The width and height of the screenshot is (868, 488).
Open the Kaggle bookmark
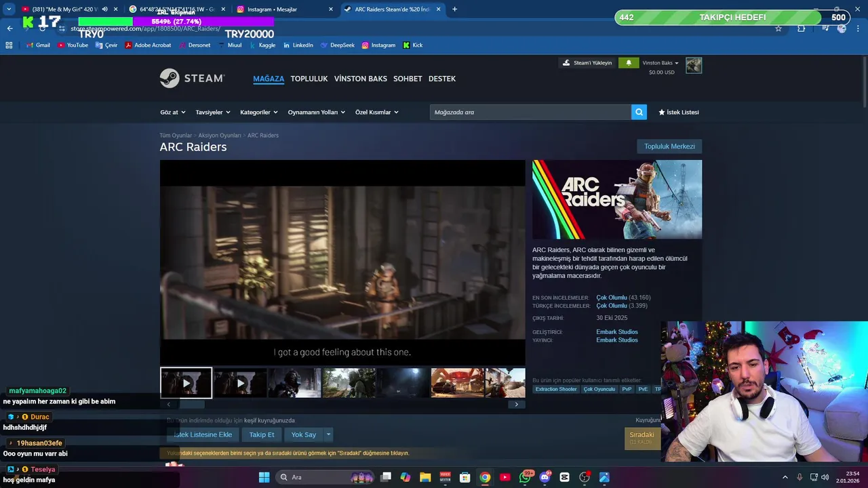coord(262,45)
